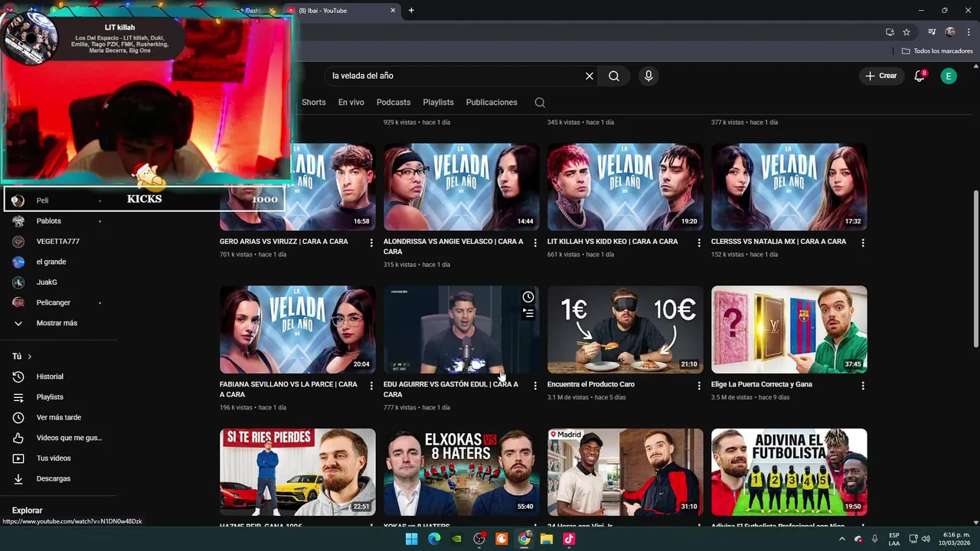Open the 1€ vs 10€ thumbnail
Viewport: 980px width, 551px height.
pos(626,330)
